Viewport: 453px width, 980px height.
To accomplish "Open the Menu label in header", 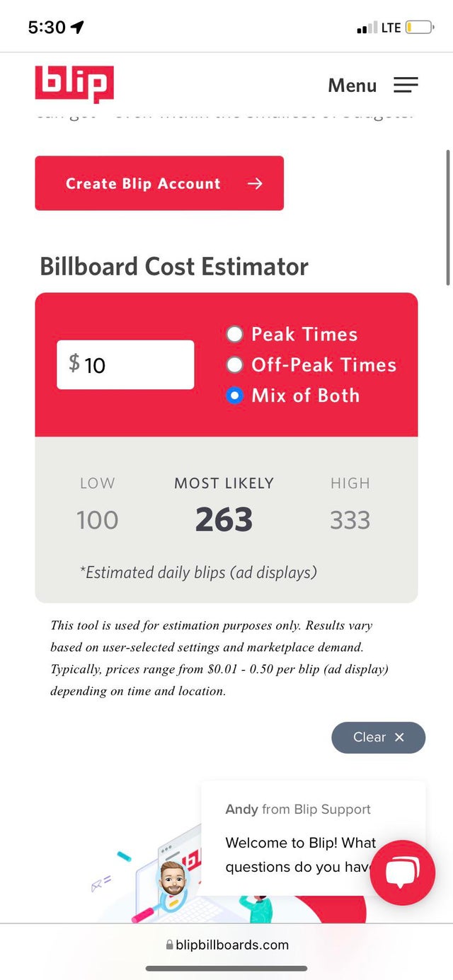I will (352, 86).
